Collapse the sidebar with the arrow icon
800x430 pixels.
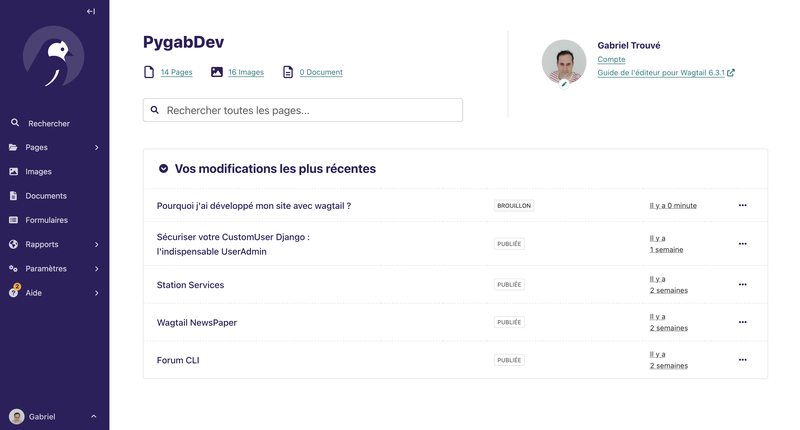pyautogui.click(x=91, y=11)
